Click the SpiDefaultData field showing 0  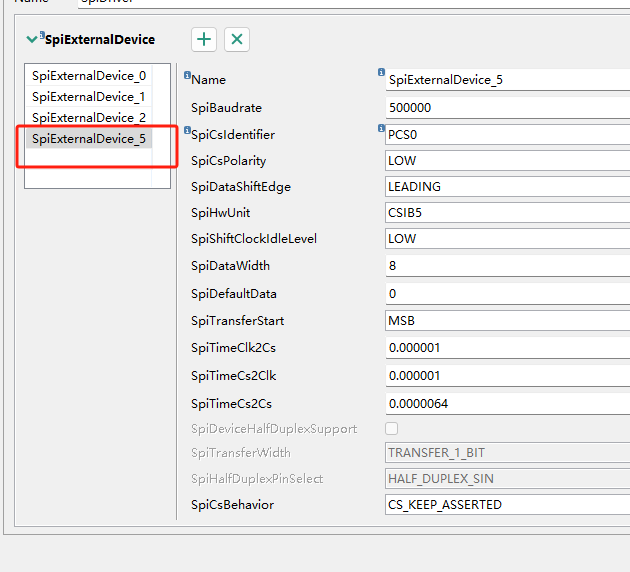507,294
